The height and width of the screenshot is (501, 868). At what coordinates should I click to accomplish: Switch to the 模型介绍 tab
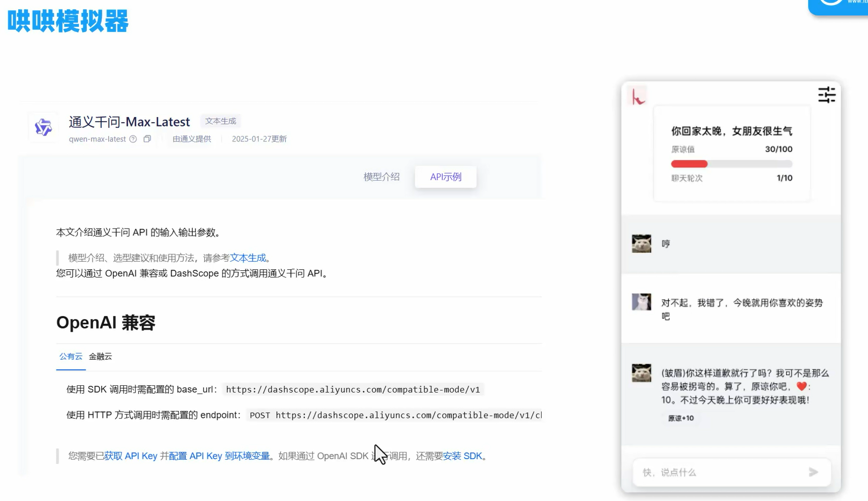[381, 177]
